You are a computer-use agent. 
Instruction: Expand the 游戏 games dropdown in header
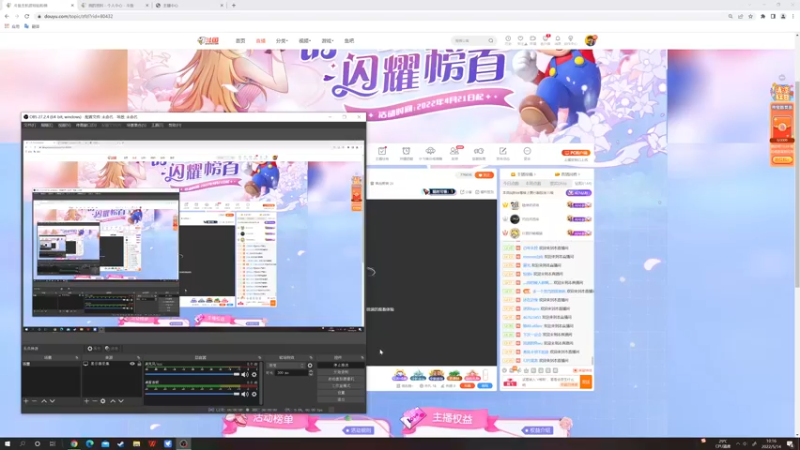coord(327,41)
